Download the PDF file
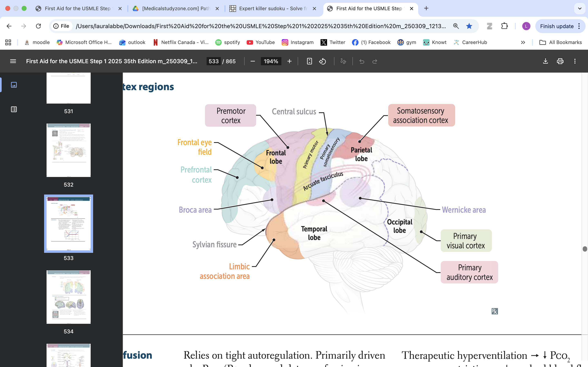 [x=545, y=61]
